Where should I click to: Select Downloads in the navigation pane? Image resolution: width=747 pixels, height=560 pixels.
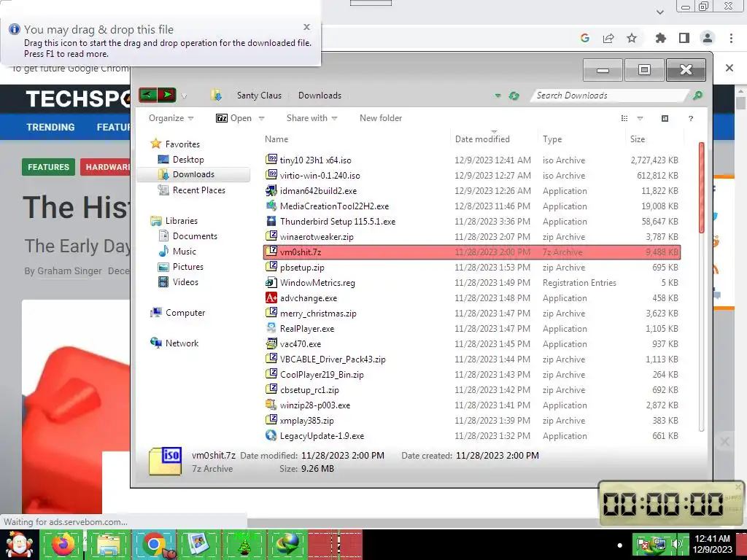tap(193, 174)
